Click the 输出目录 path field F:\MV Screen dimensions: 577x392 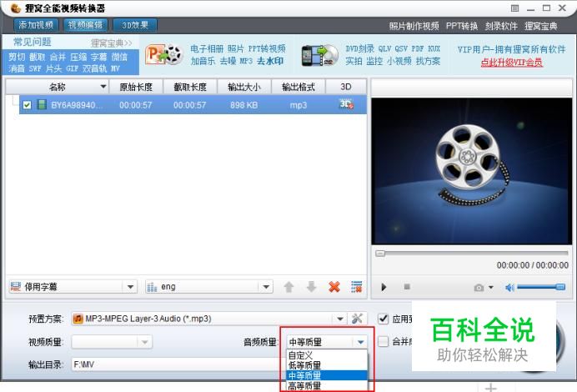pos(178,364)
